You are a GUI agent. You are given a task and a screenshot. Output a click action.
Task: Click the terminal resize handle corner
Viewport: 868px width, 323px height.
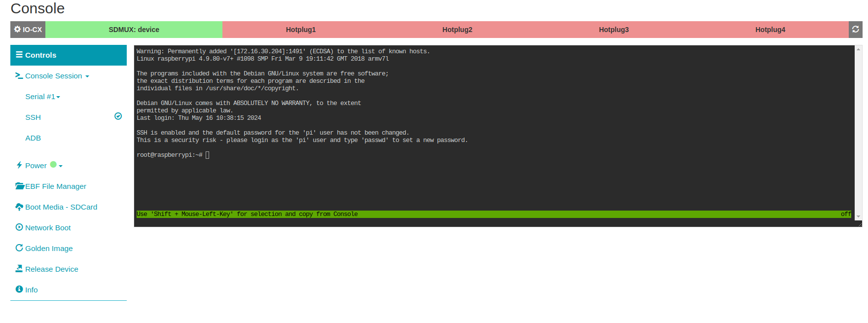click(859, 224)
